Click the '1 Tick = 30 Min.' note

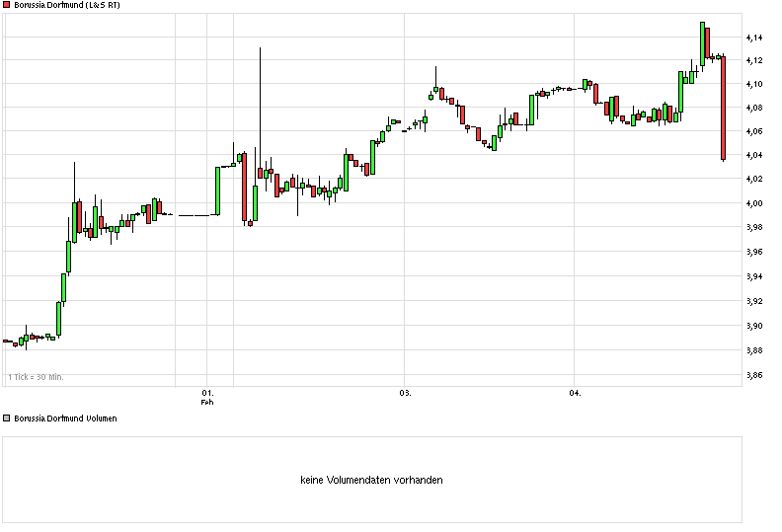36,377
